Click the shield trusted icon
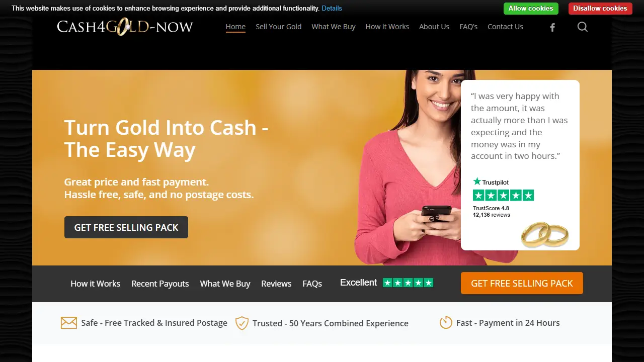 point(242,323)
